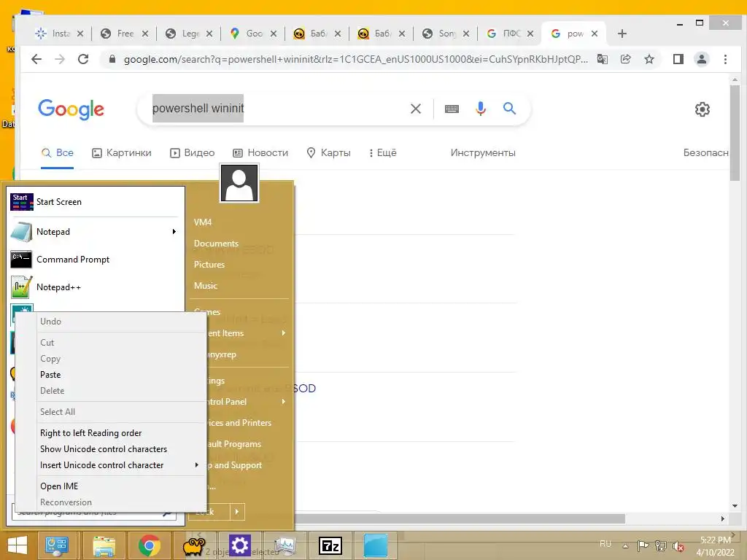The height and width of the screenshot is (560, 747).
Task: Click the site lock icon in address bar
Action: coord(112,59)
